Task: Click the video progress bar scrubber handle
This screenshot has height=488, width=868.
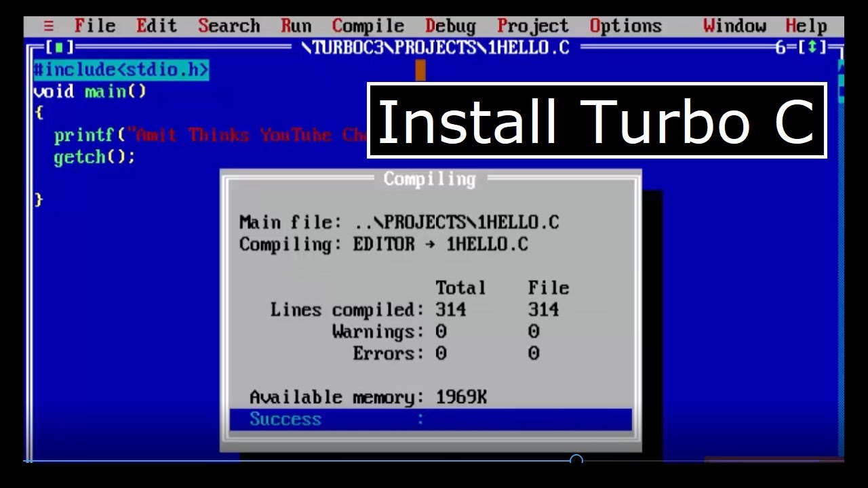Action: click(576, 461)
